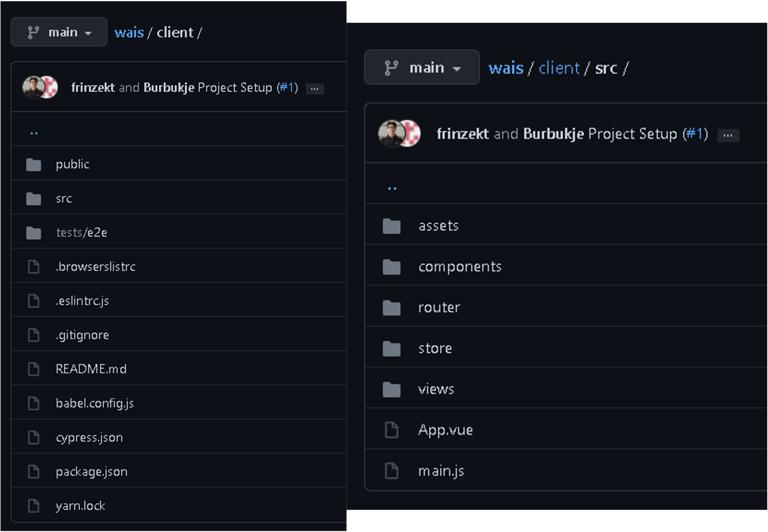Open the store folder
This screenshot has width=768, height=532.
coord(435,348)
